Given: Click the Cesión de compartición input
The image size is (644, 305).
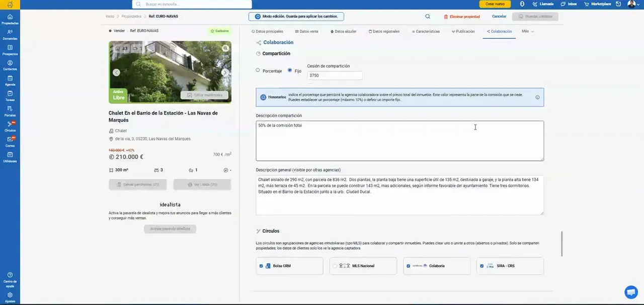Looking at the screenshot, I should pos(335,75).
